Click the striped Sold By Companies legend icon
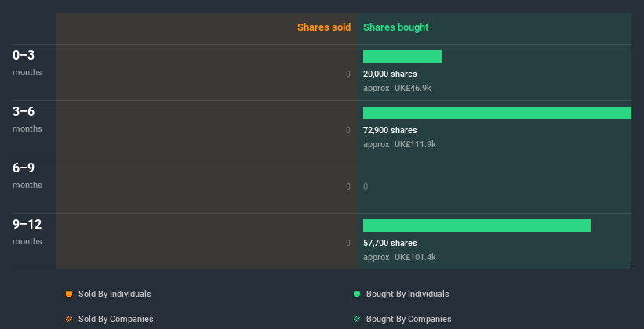This screenshot has width=644, height=329. coord(69,319)
